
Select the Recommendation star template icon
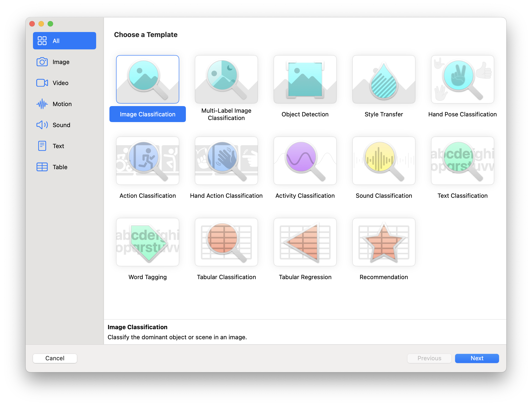tap(384, 242)
